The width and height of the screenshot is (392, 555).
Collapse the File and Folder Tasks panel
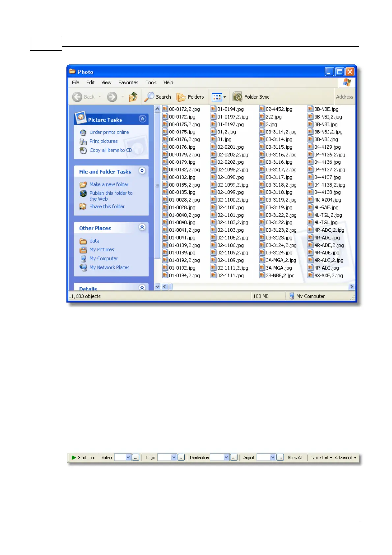point(142,171)
